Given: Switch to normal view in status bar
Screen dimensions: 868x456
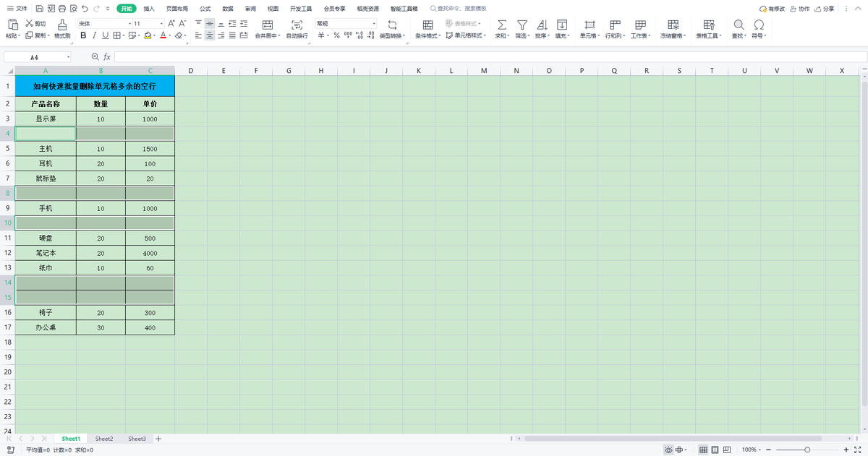Looking at the screenshot, I should pyautogui.click(x=703, y=449).
